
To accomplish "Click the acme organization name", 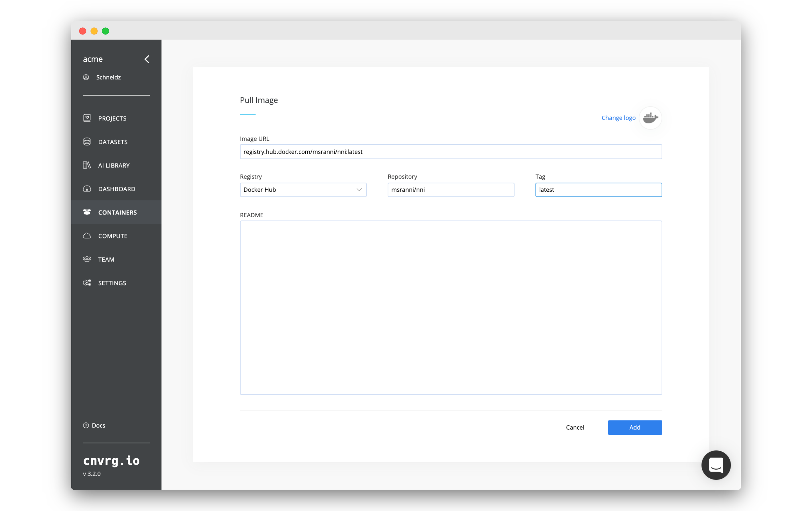I will tap(93, 59).
